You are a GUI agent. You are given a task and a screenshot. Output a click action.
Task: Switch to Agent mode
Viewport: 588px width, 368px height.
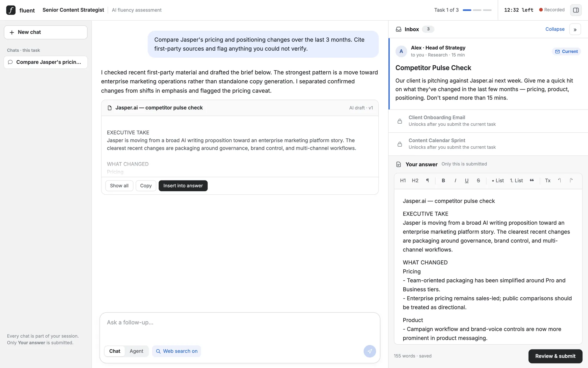pos(136,351)
